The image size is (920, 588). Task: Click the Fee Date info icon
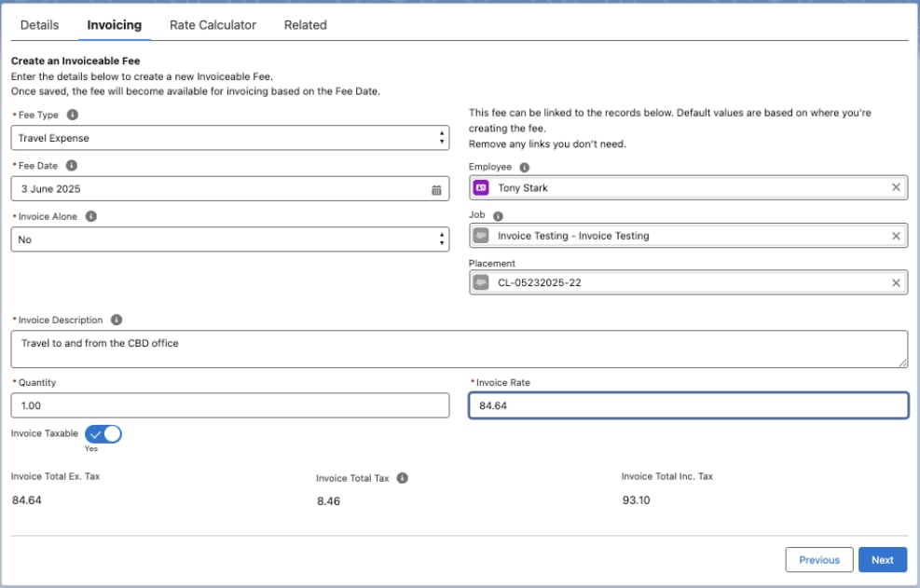(72, 166)
